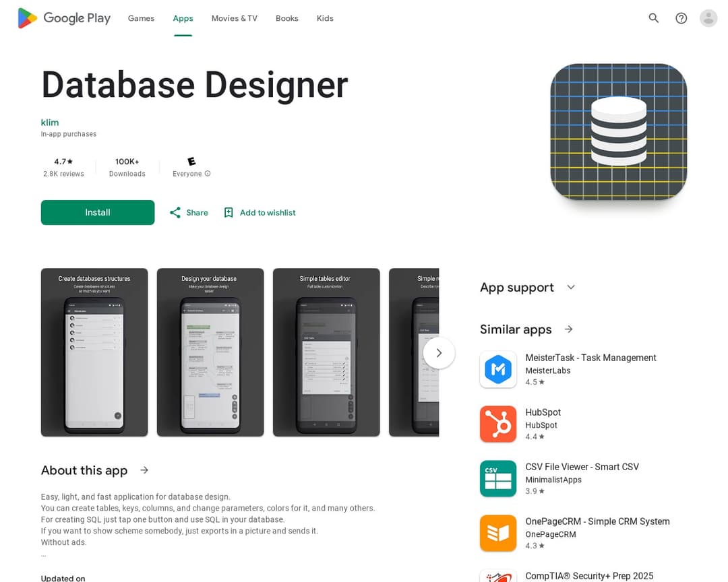Click the Updated on label
This screenshot has width=728, height=582.
[63, 578]
